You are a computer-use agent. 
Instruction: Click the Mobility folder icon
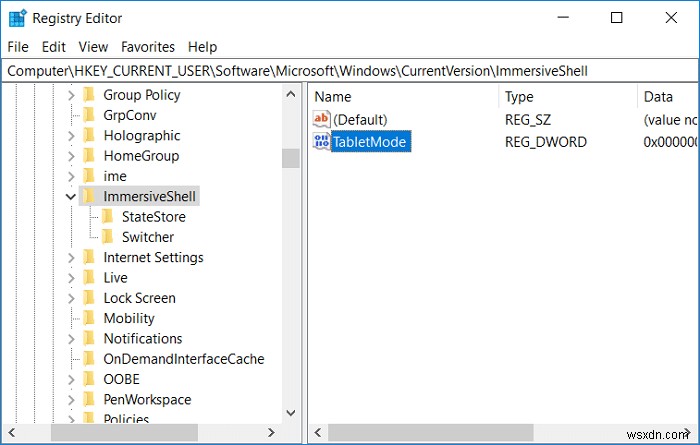(89, 318)
